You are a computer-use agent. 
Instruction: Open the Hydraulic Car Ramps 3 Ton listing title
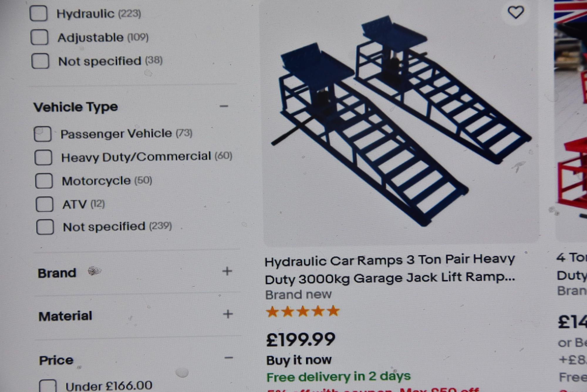point(390,269)
